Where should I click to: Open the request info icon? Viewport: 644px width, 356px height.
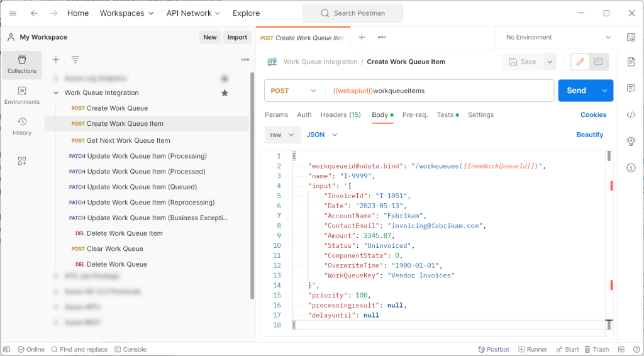click(631, 167)
